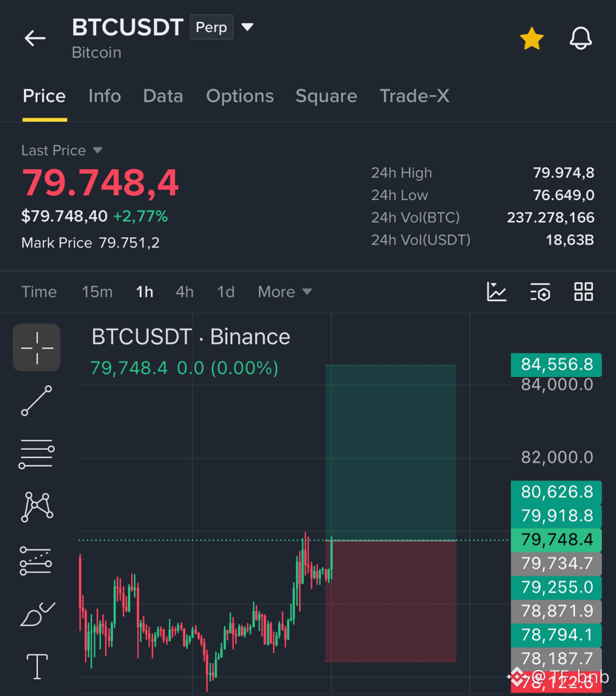616x696 pixels.
Task: Click the 78,187.7 grey price label
Action: (556, 659)
